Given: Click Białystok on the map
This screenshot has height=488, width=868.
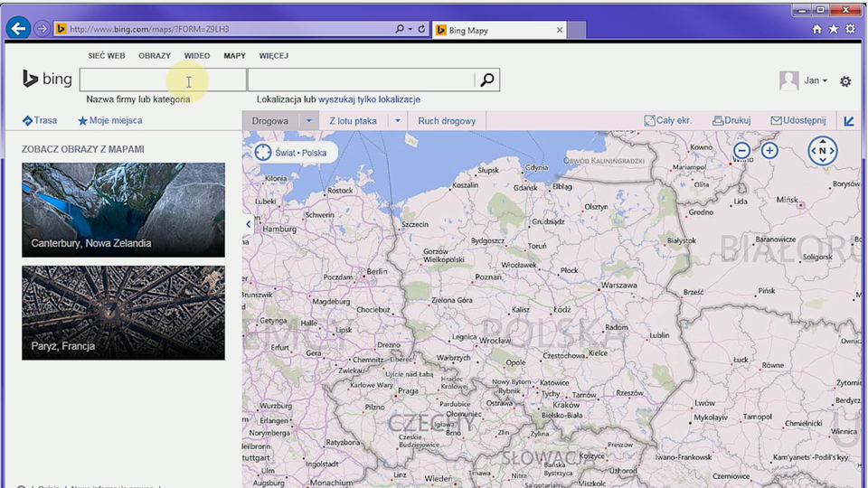Looking at the screenshot, I should (682, 240).
